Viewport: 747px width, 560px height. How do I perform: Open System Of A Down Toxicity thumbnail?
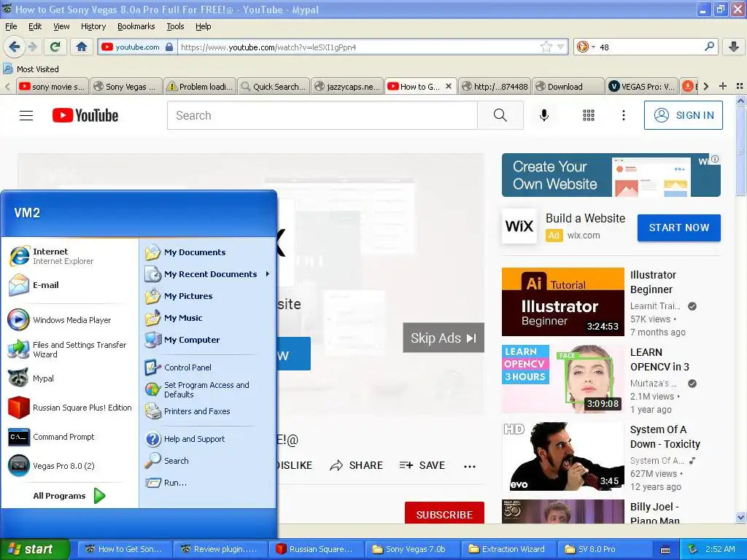coord(562,456)
